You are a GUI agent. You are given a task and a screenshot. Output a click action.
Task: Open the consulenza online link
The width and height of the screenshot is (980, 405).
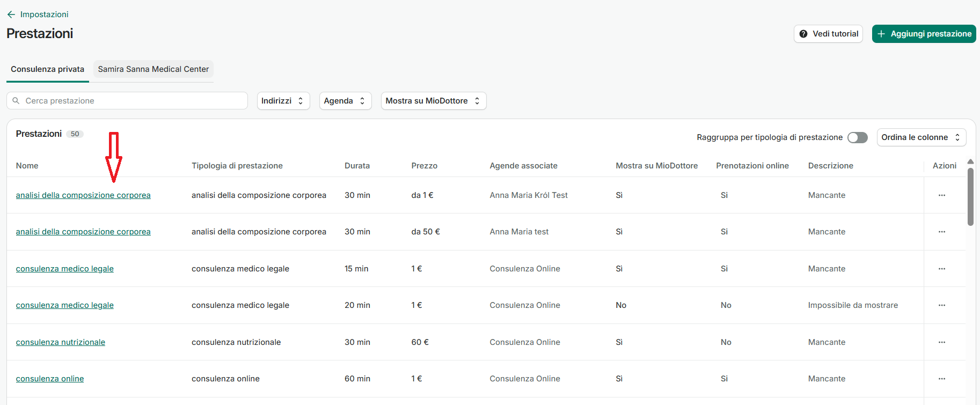pos(50,379)
